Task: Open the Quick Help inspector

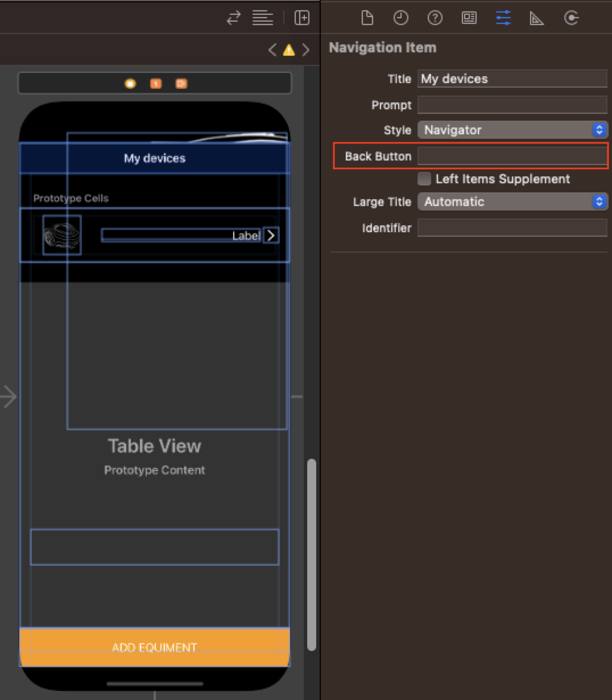Action: pos(435,18)
